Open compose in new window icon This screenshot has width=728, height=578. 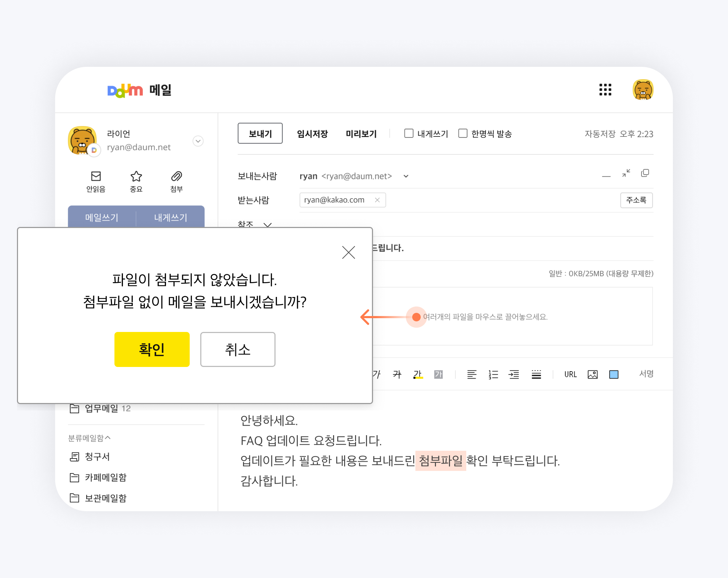coord(645,173)
